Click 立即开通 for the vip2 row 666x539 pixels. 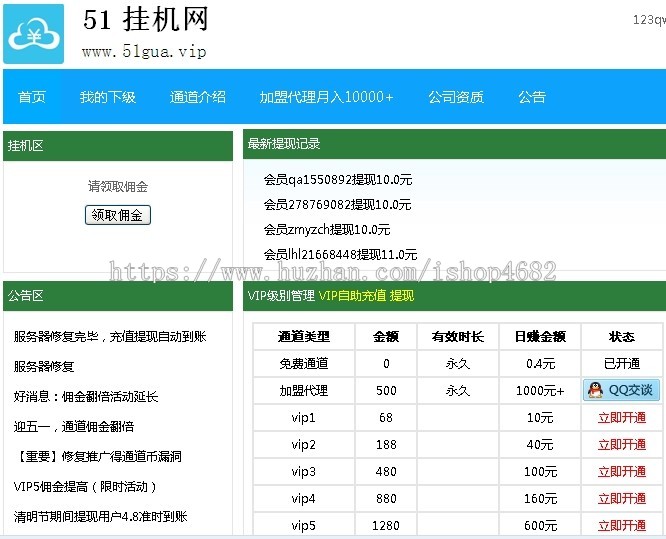pos(621,445)
